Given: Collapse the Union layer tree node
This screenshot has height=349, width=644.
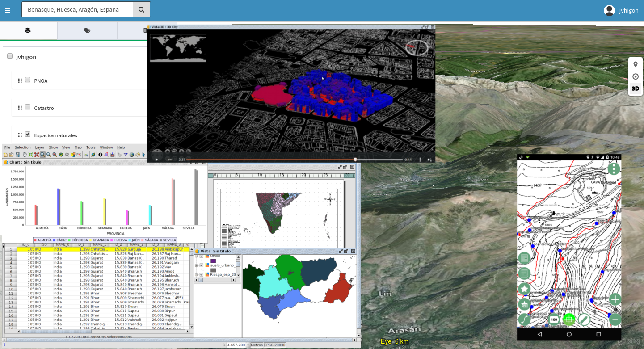Looking at the screenshot, I should [196, 256].
